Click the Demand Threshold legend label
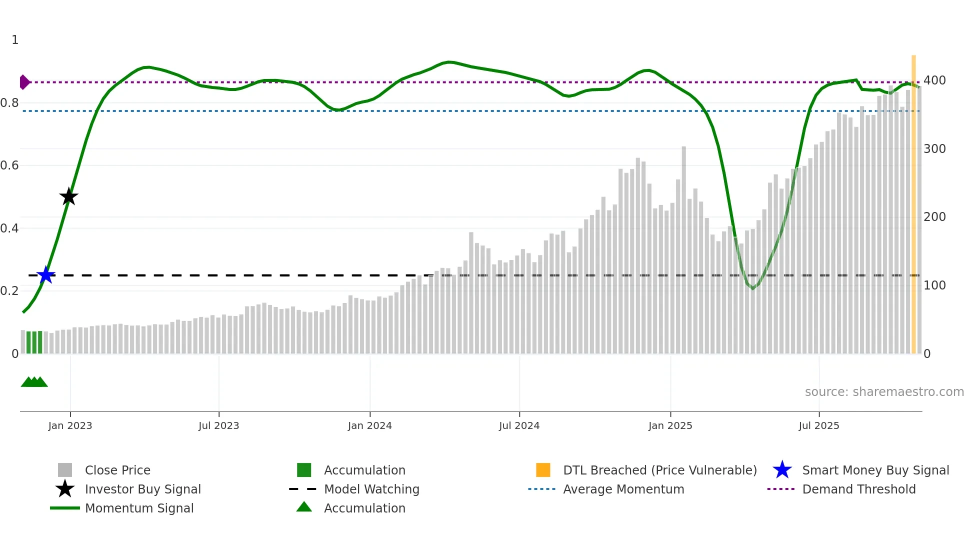Viewport: 980px width, 551px height. (859, 489)
